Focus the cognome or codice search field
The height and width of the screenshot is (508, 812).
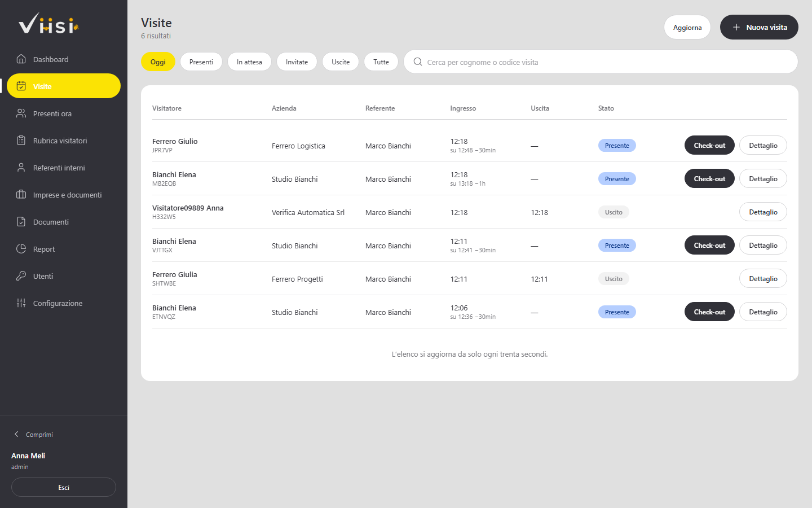click(x=601, y=62)
